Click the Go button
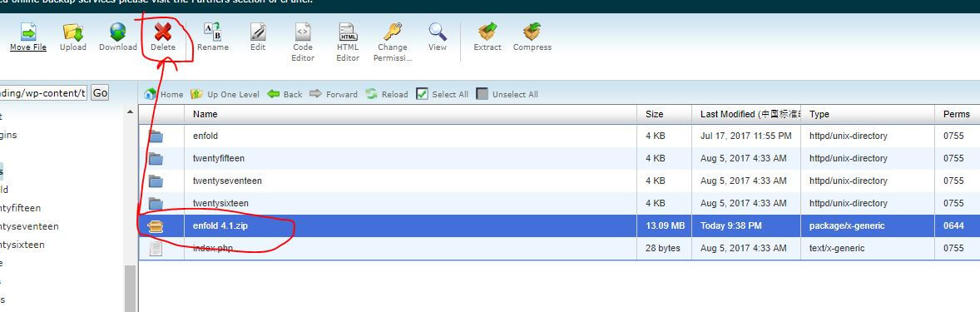The width and height of the screenshot is (980, 312). click(100, 93)
